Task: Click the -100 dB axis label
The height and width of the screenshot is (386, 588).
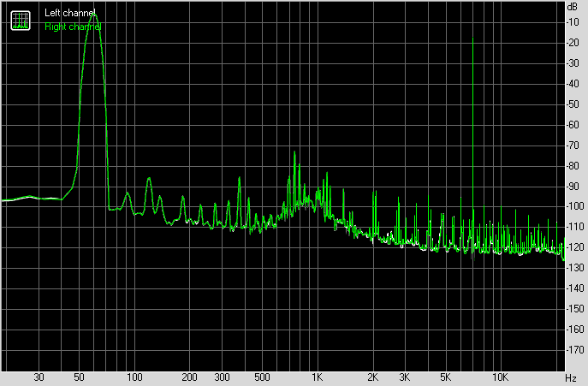Action: (x=575, y=206)
